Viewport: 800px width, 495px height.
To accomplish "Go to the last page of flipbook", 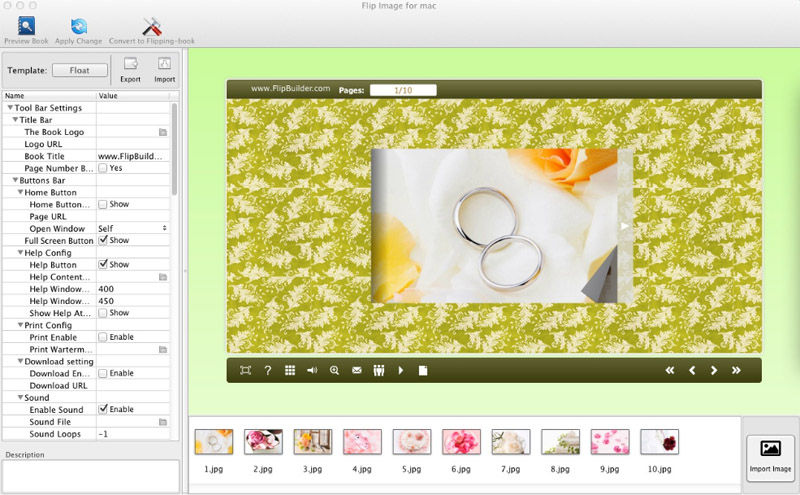I will tap(736, 370).
